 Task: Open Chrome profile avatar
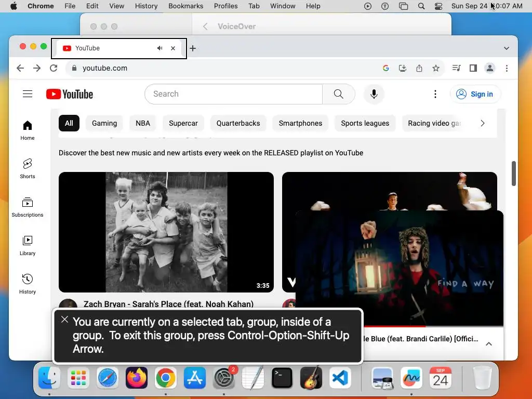point(490,68)
